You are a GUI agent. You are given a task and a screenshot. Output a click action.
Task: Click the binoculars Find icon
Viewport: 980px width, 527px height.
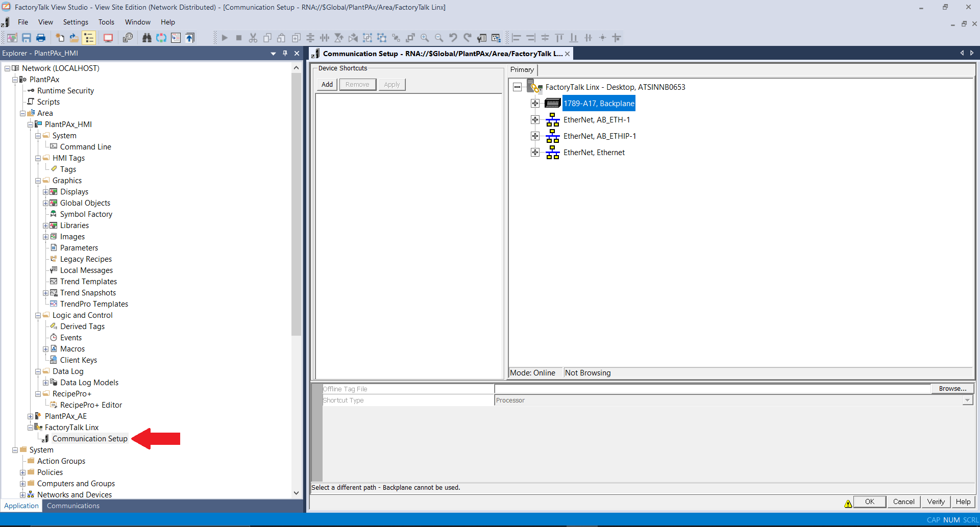[x=147, y=38]
